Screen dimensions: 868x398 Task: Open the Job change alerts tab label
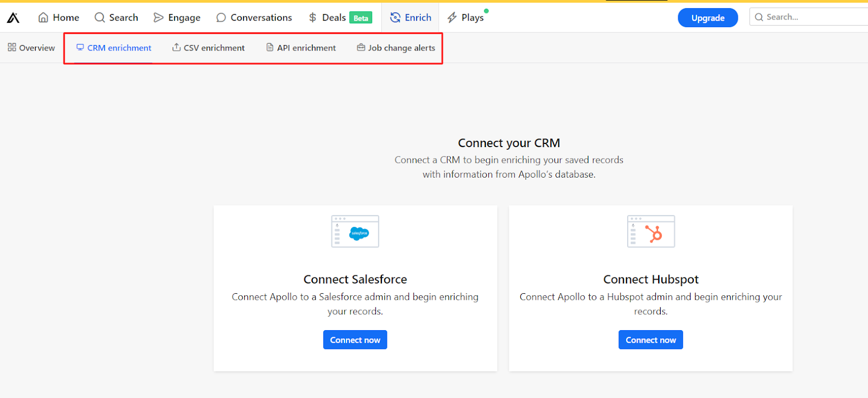(401, 48)
